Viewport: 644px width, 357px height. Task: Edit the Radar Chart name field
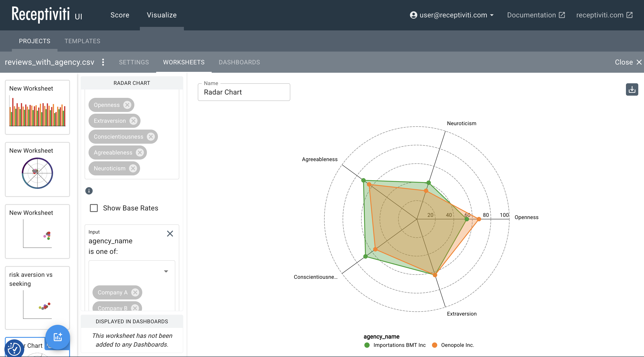244,92
